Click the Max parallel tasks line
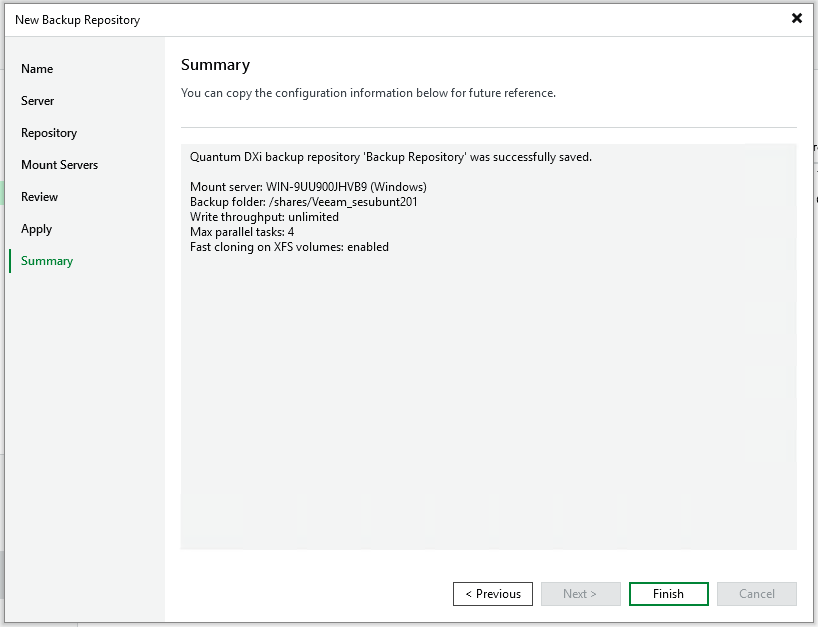 click(242, 232)
